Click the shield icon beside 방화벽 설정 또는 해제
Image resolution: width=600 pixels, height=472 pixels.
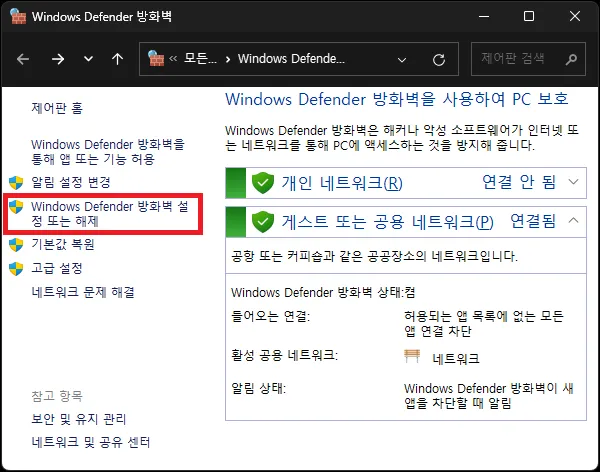tap(16, 207)
